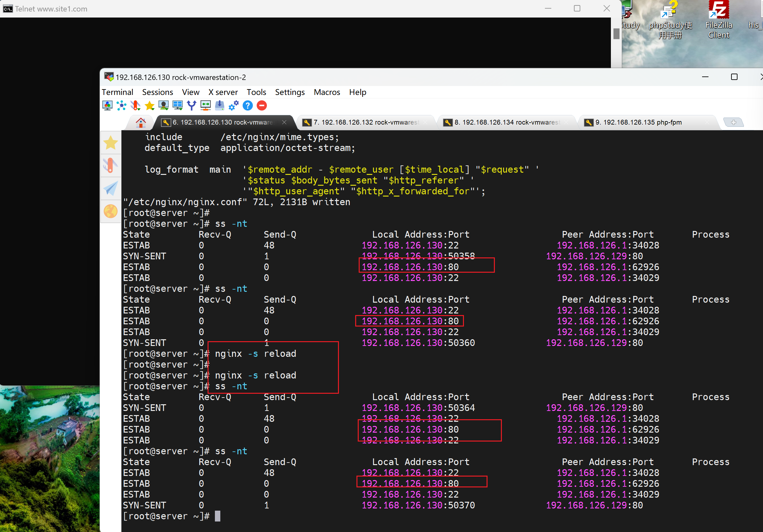Open the X server menu
Screen dimensions: 763x532
[223, 92]
